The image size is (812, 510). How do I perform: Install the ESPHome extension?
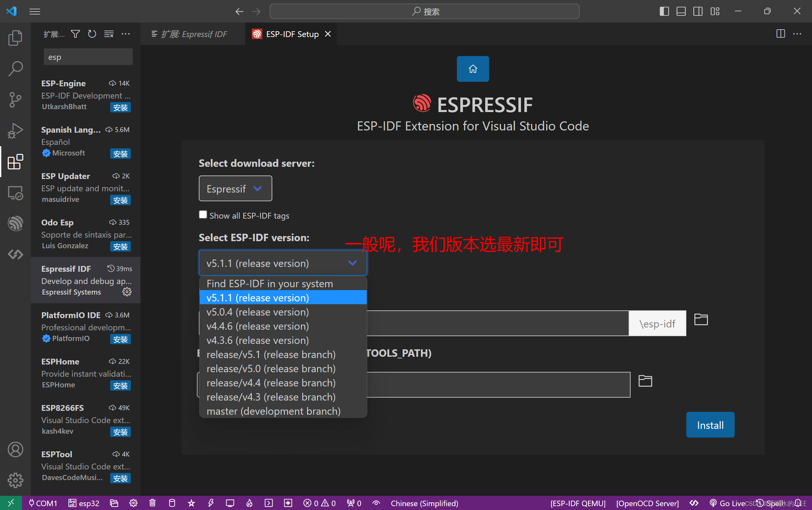(121, 385)
